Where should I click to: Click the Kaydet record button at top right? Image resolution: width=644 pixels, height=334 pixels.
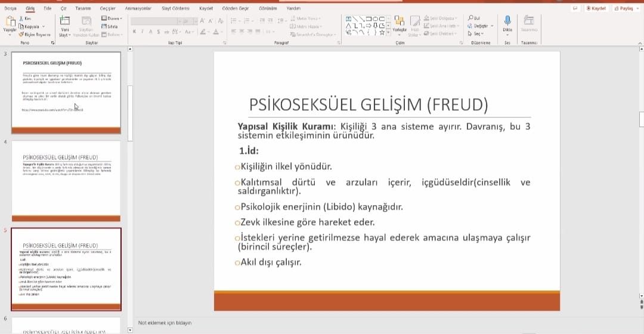pyautogui.click(x=596, y=8)
